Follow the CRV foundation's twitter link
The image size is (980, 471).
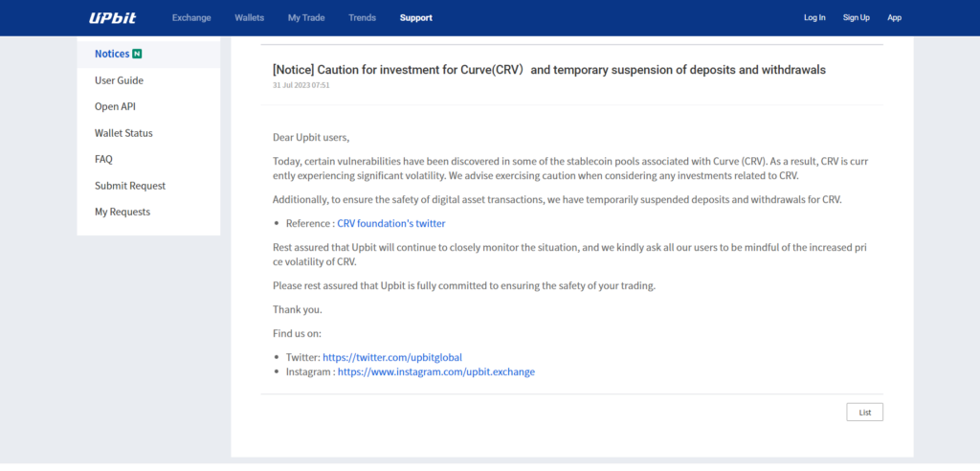pyautogui.click(x=390, y=223)
